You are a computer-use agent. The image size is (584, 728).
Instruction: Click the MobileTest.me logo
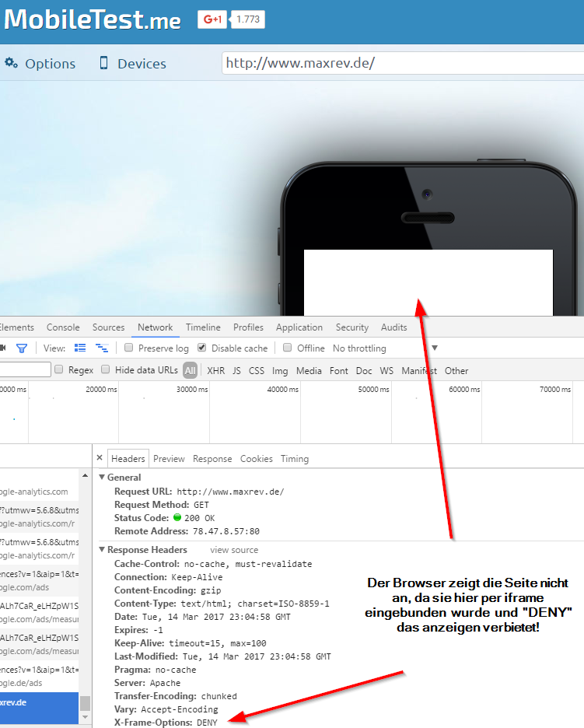[x=92, y=20]
